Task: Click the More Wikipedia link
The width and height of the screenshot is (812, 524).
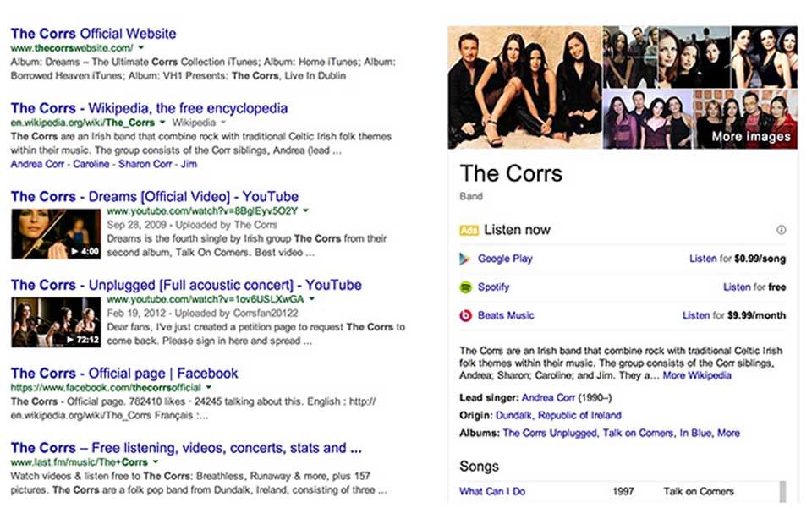Action: click(x=697, y=375)
